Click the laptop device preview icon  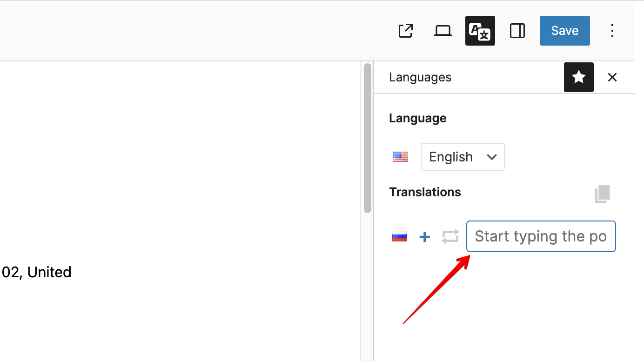tap(443, 31)
